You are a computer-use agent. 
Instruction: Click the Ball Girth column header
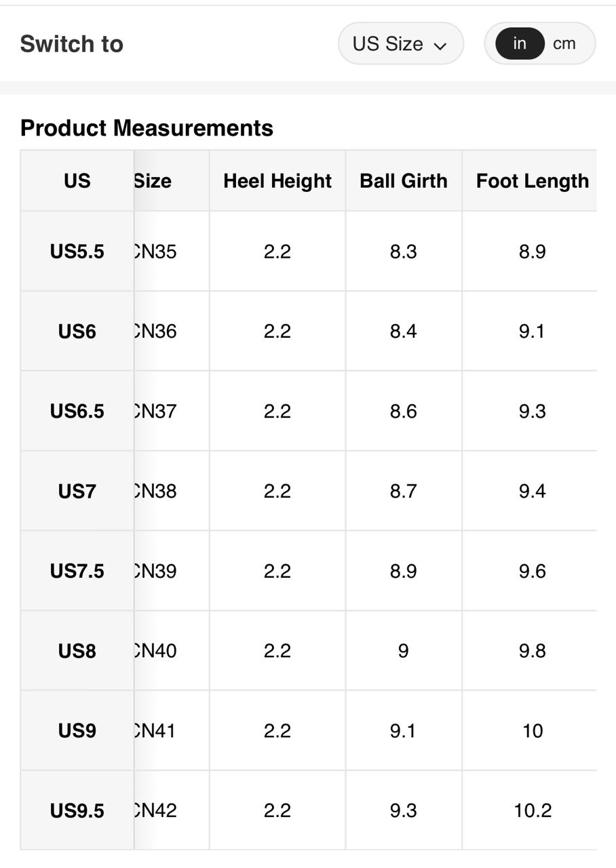tap(403, 181)
